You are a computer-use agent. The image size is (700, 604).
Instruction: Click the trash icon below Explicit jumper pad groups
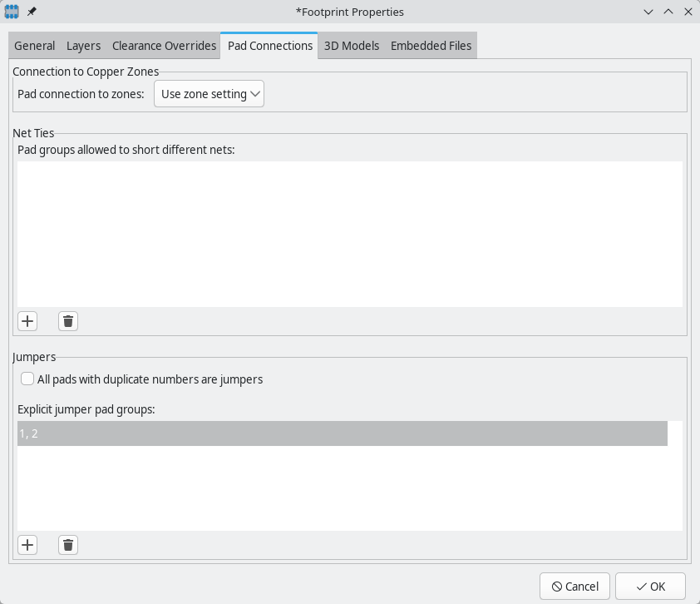(x=67, y=544)
